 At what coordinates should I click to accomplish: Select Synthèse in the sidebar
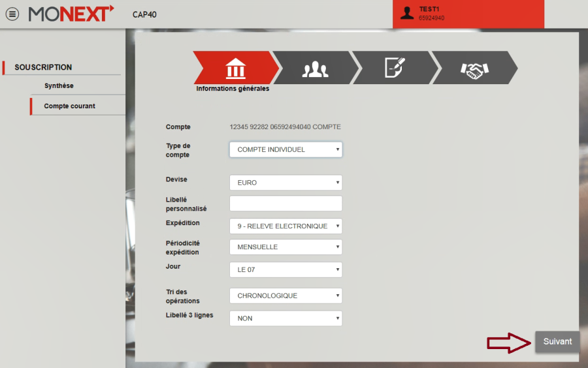pos(59,85)
